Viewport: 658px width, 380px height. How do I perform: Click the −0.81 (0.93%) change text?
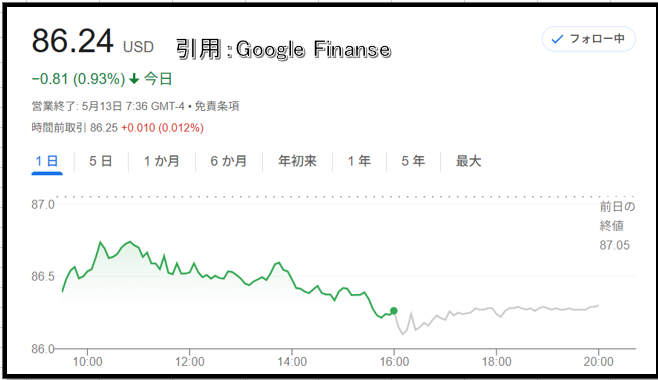(x=78, y=79)
